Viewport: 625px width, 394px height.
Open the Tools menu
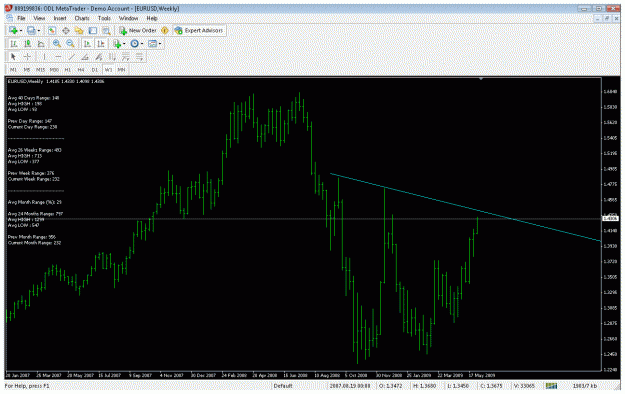pos(104,18)
